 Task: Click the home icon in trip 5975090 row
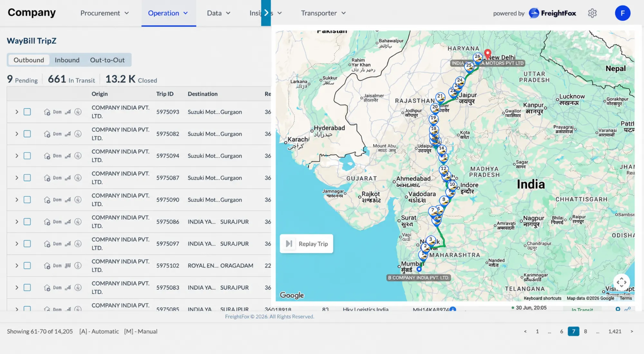[x=47, y=200]
